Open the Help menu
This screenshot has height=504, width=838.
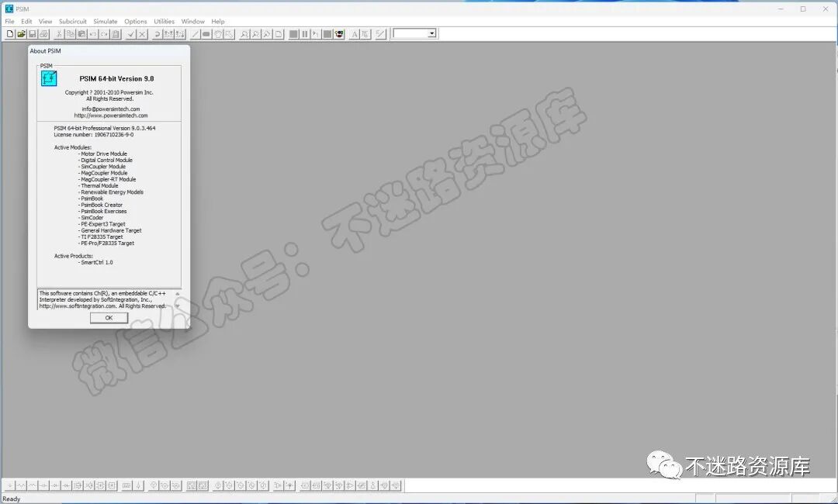pyautogui.click(x=217, y=22)
